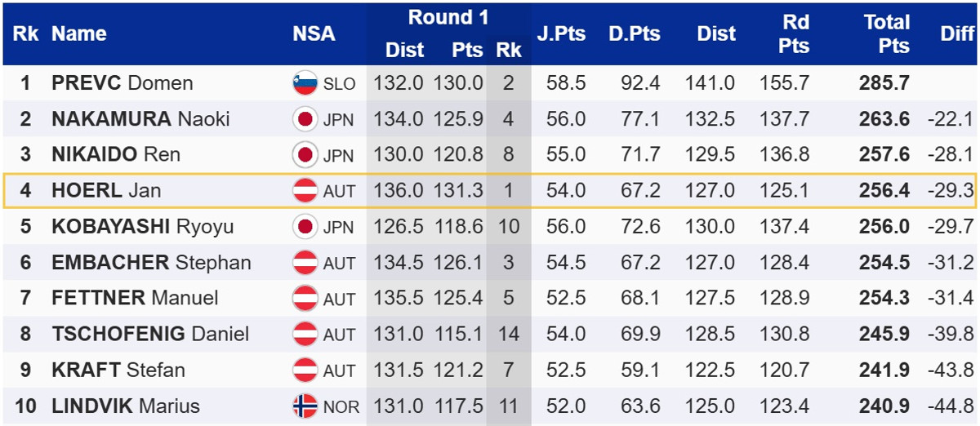Open FETTNER Manuel athlete profile link
This screenshot has width=980, height=426.
(135, 298)
